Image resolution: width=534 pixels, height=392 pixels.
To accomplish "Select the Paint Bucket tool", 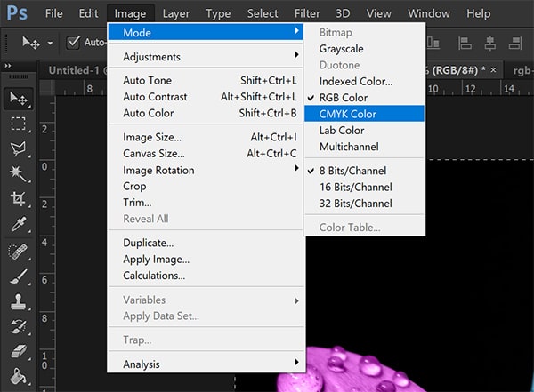I will (x=18, y=376).
